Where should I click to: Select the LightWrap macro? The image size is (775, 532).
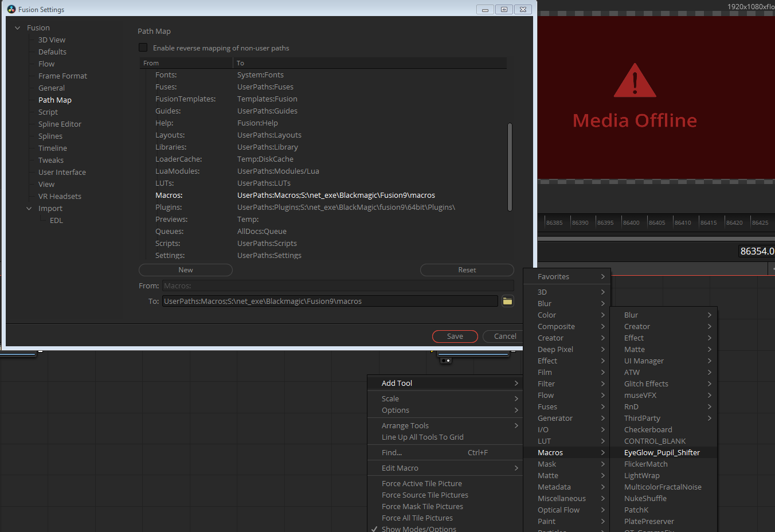664,475
